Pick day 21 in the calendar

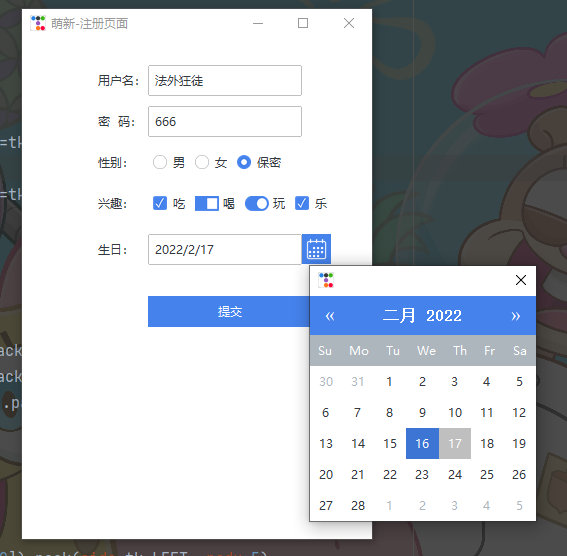pyautogui.click(x=358, y=474)
